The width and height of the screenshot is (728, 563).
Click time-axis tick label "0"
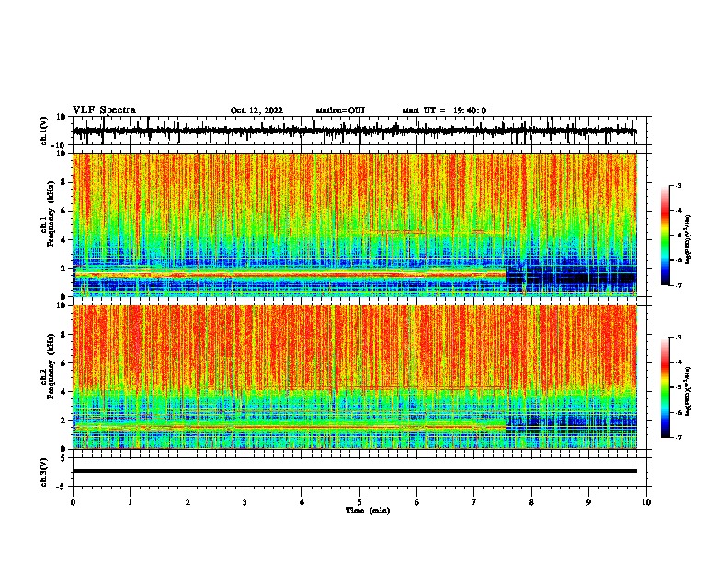click(x=73, y=502)
